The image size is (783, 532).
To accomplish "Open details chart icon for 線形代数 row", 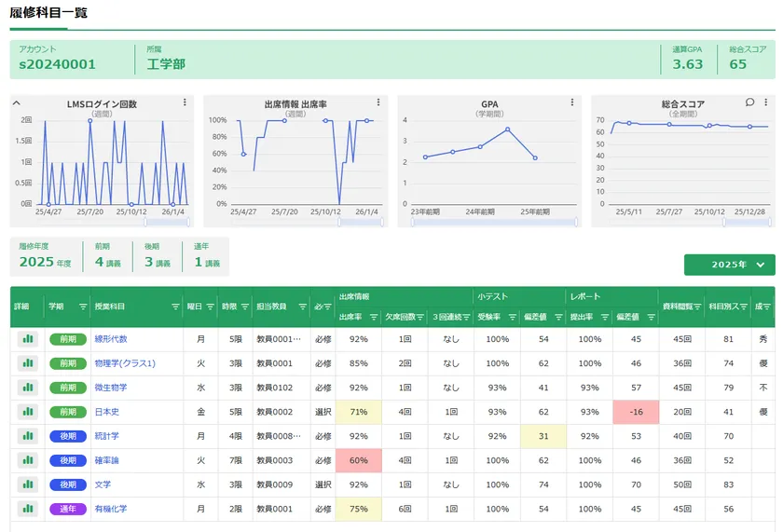I will pos(27,339).
